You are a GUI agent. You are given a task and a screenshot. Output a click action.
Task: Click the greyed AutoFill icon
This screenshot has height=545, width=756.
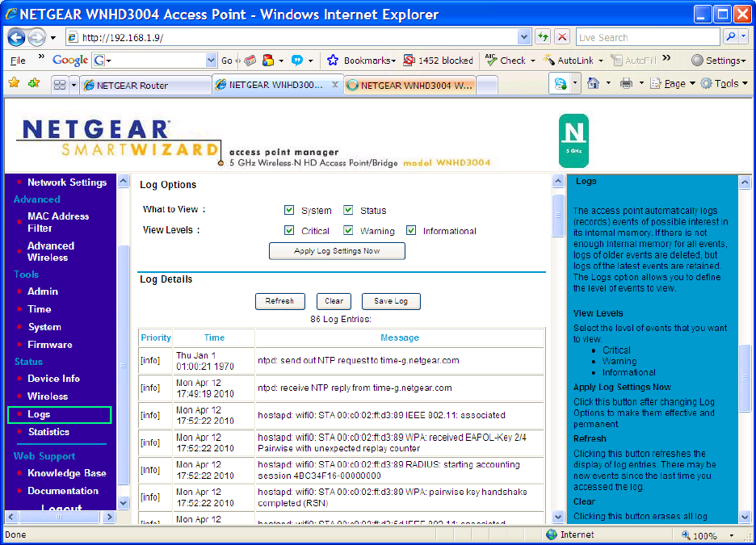pyautogui.click(x=616, y=61)
